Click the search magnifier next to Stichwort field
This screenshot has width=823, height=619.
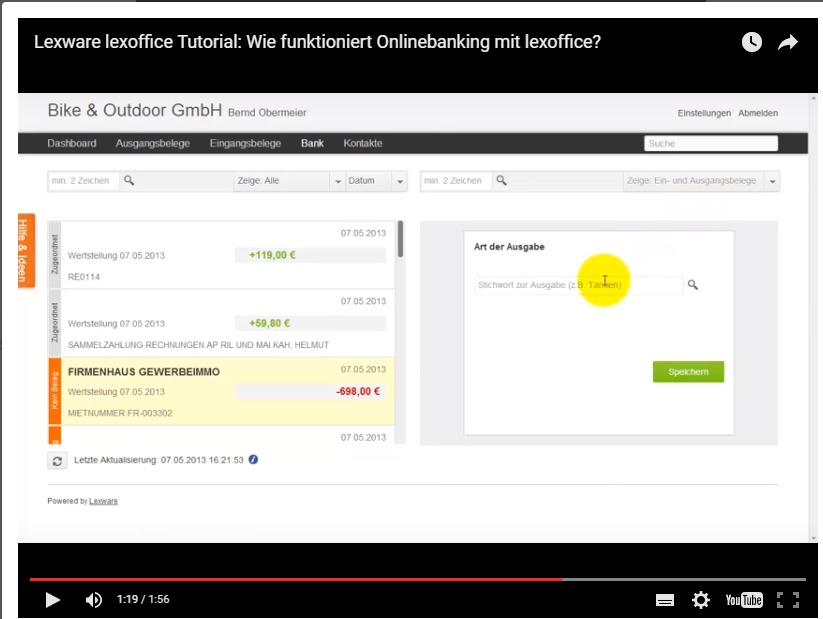tap(693, 283)
